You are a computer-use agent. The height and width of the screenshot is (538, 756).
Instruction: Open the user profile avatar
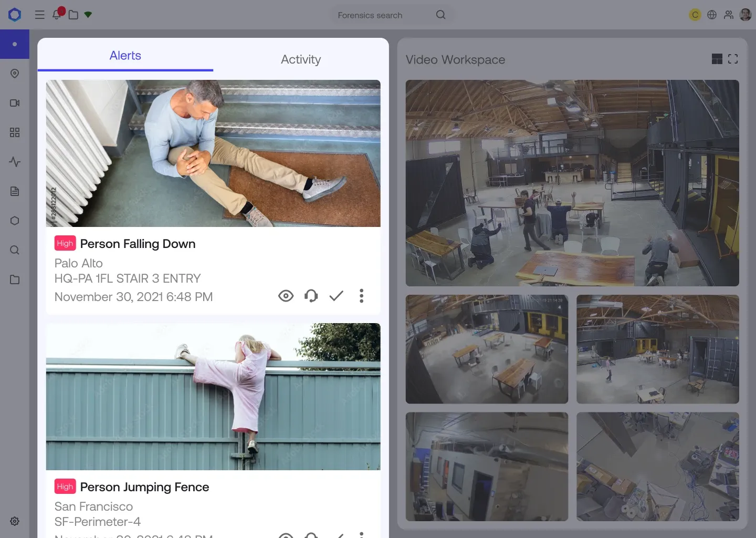[x=745, y=15]
